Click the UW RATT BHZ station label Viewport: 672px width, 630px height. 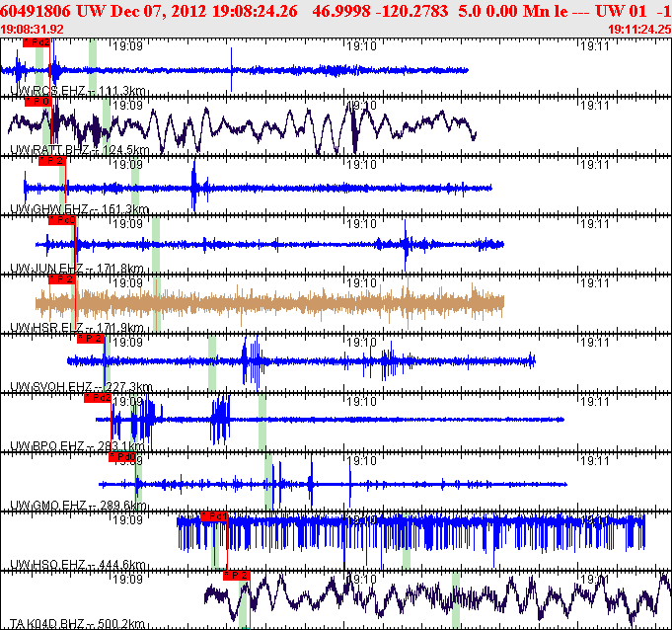tap(80, 150)
